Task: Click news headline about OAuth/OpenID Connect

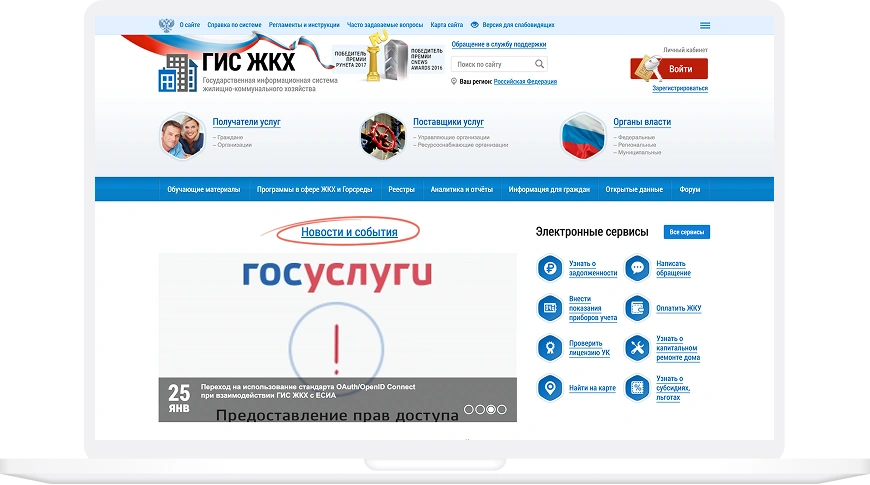Action: pyautogui.click(x=308, y=391)
